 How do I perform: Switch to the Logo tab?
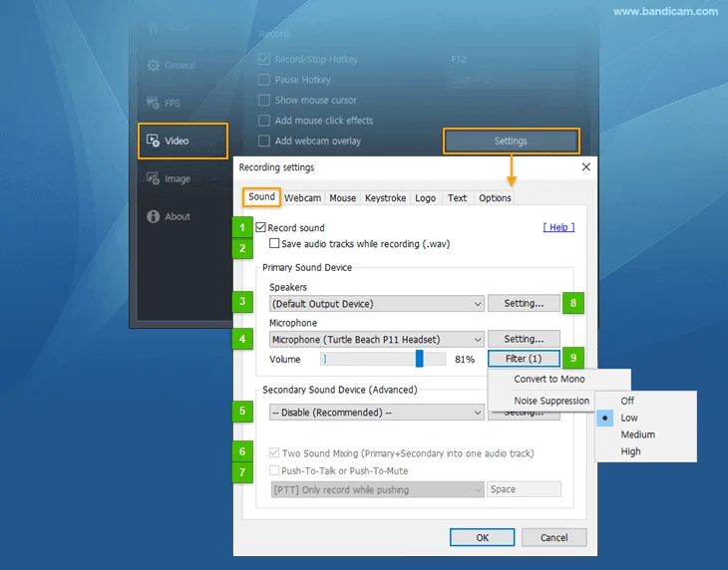(425, 198)
